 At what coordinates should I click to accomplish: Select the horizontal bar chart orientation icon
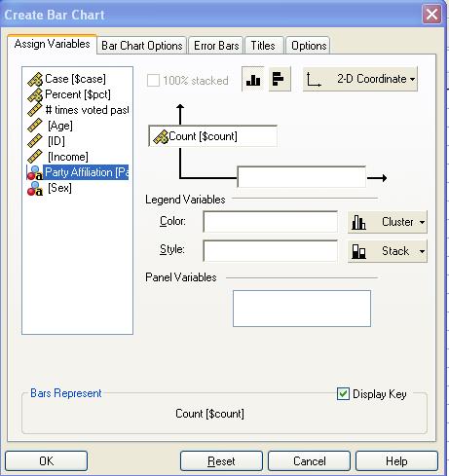(x=280, y=79)
